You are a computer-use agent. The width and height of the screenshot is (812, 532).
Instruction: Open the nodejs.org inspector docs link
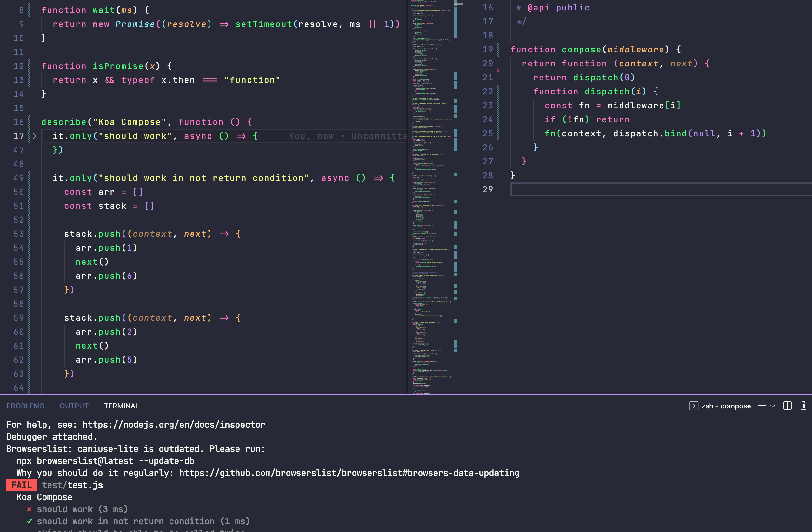pyautogui.click(x=174, y=425)
